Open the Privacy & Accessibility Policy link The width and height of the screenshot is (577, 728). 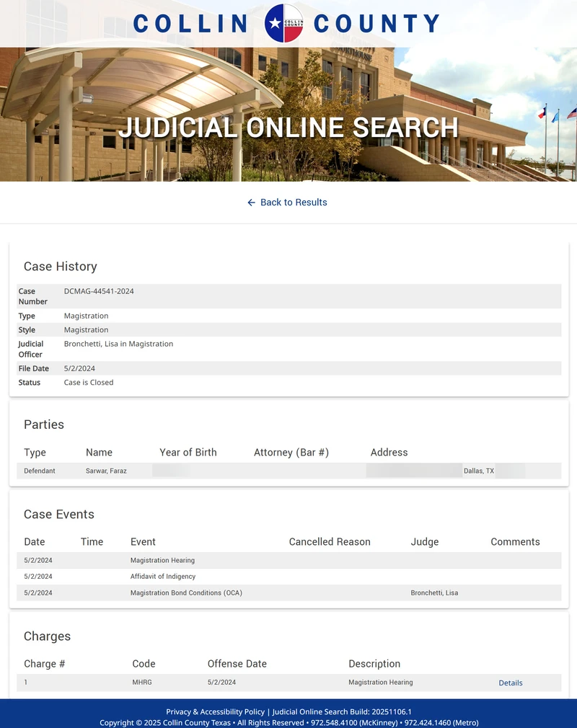pyautogui.click(x=215, y=711)
